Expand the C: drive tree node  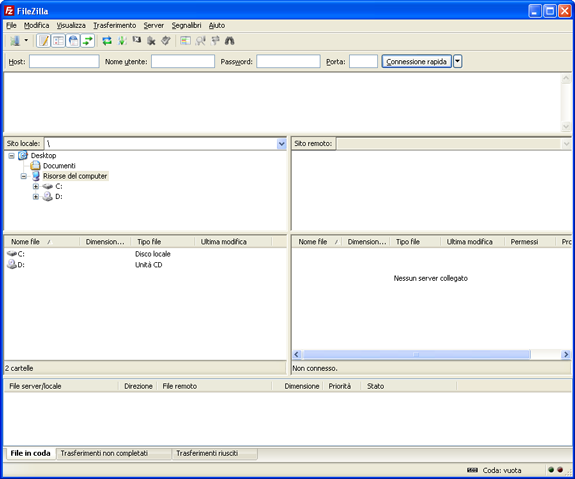[x=36, y=186]
